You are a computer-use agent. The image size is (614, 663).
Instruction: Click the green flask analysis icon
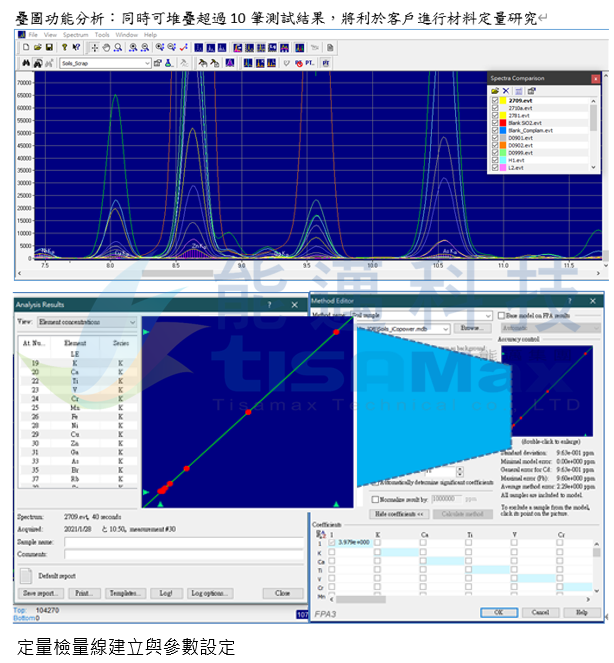coord(168,63)
